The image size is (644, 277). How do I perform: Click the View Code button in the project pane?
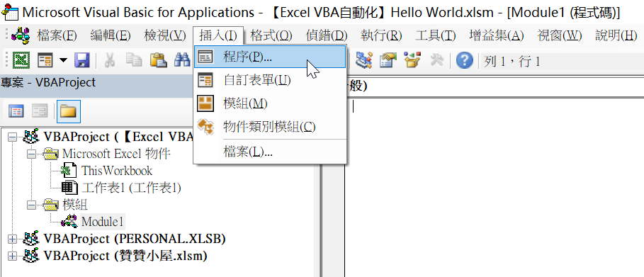16,111
